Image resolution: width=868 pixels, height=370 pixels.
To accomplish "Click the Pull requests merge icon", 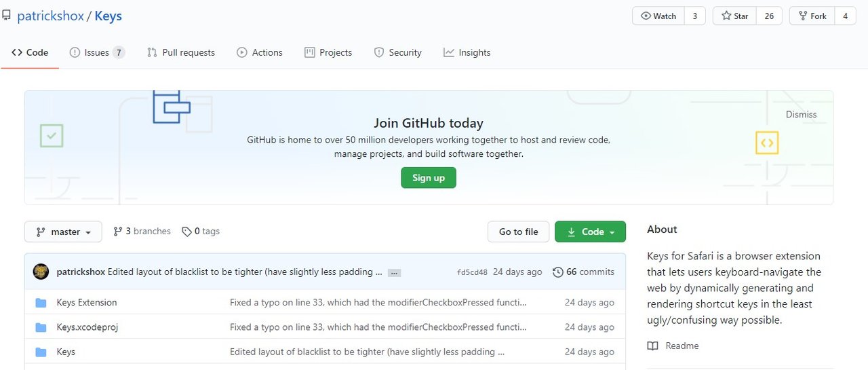I will (152, 52).
